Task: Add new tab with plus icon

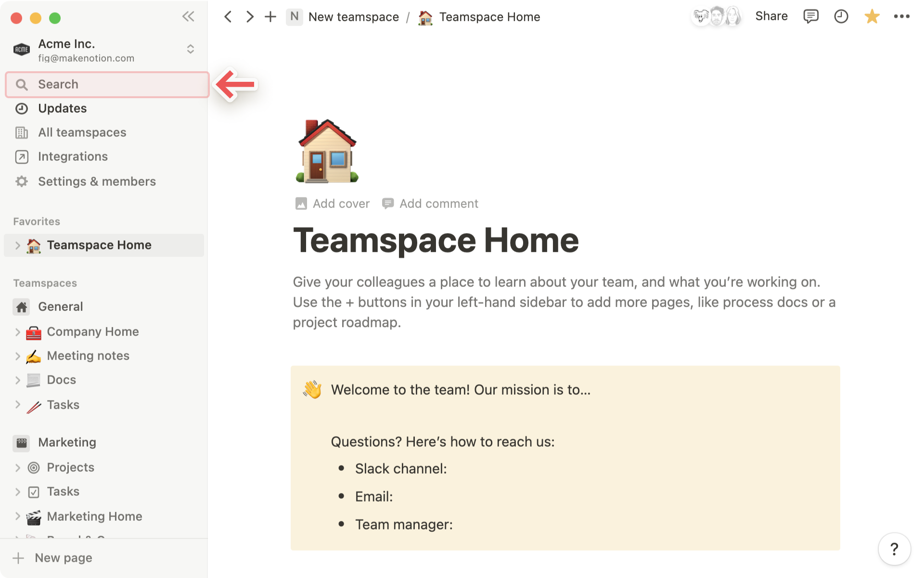Action: click(x=270, y=17)
